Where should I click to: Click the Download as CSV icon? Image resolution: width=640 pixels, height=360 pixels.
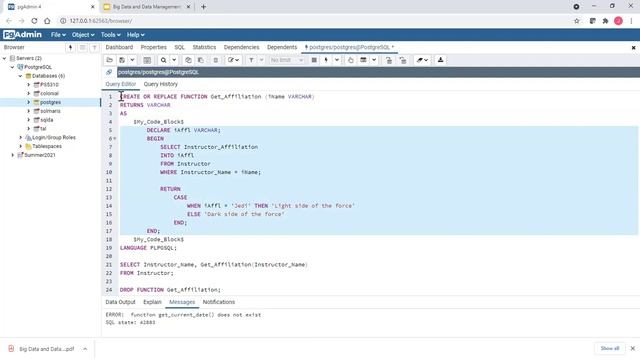pyautogui.click(x=440, y=60)
